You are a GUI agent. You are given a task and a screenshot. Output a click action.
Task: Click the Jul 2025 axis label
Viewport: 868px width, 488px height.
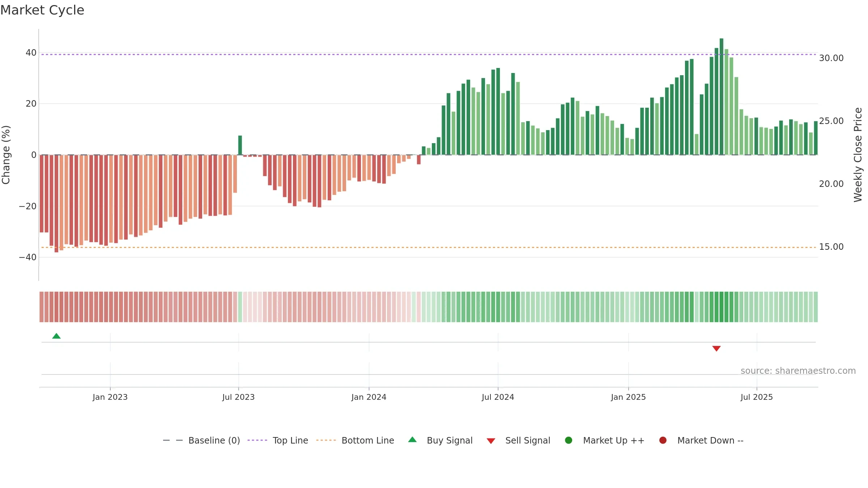coord(757,397)
